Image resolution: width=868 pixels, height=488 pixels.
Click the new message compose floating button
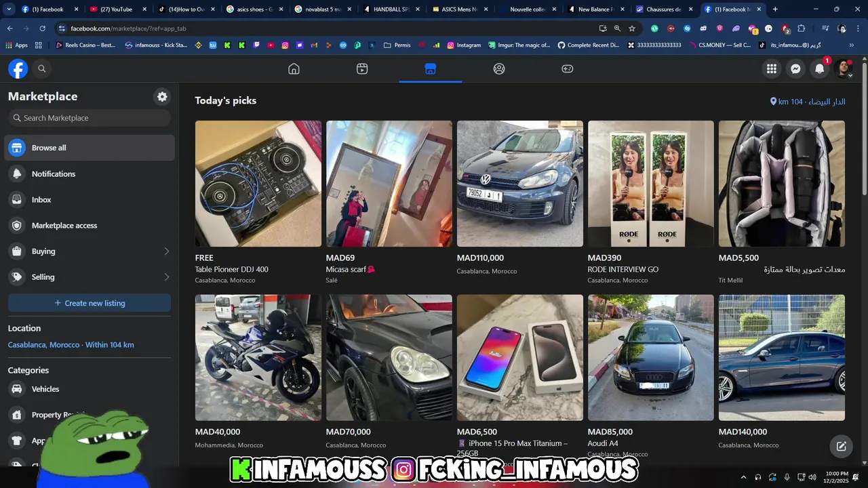tap(841, 446)
